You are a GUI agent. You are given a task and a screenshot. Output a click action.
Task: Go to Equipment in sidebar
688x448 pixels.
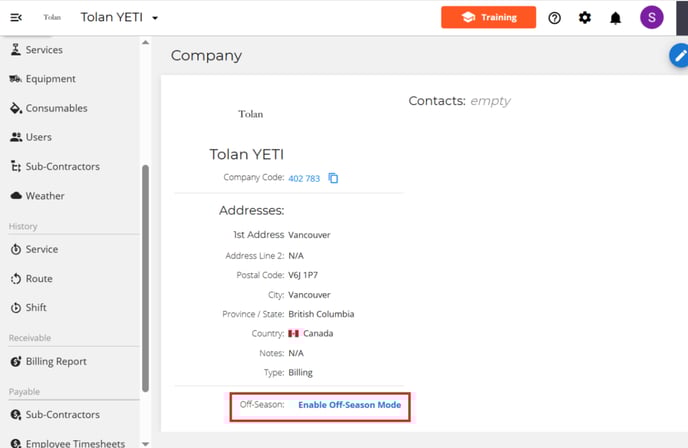pos(50,79)
